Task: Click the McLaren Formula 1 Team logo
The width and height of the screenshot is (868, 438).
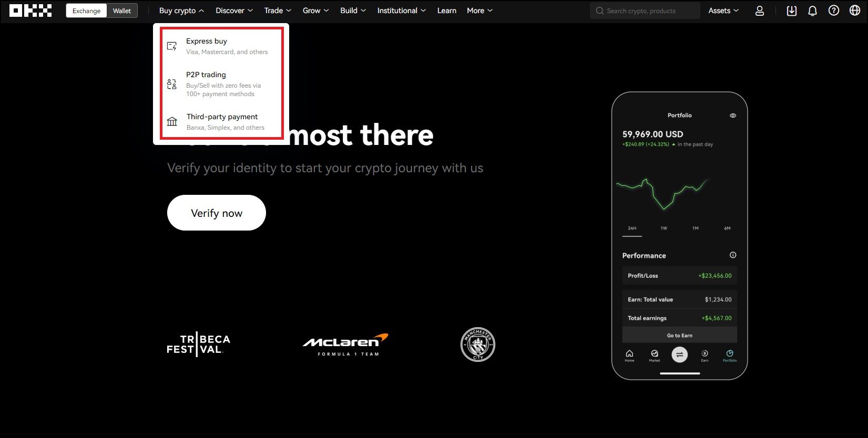Action: [x=345, y=345]
